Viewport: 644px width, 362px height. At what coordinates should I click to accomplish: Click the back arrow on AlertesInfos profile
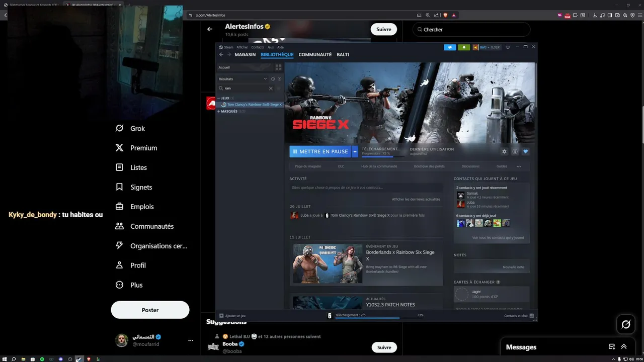pos(210,29)
